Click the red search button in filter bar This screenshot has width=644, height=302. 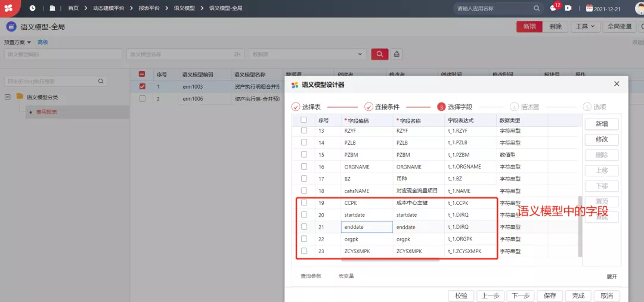(x=379, y=54)
